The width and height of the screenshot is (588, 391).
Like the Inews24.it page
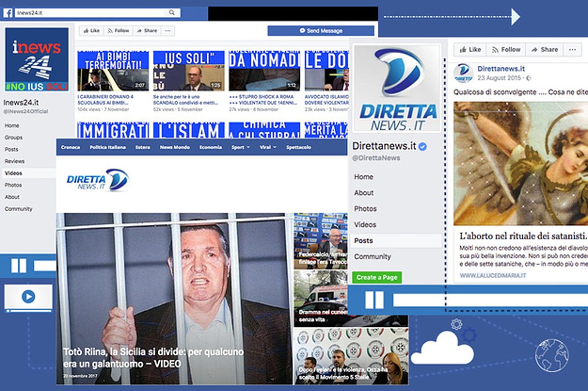point(91,30)
